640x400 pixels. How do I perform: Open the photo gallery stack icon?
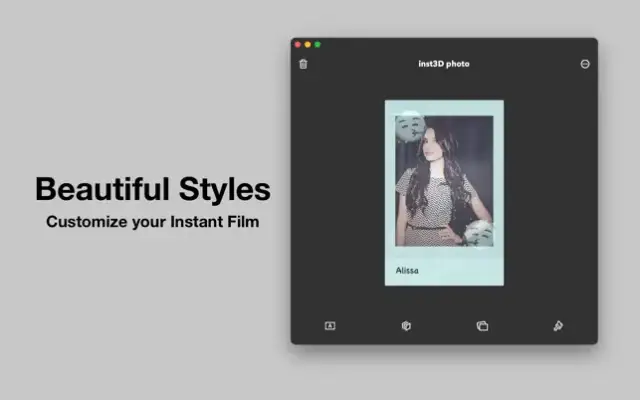482,326
